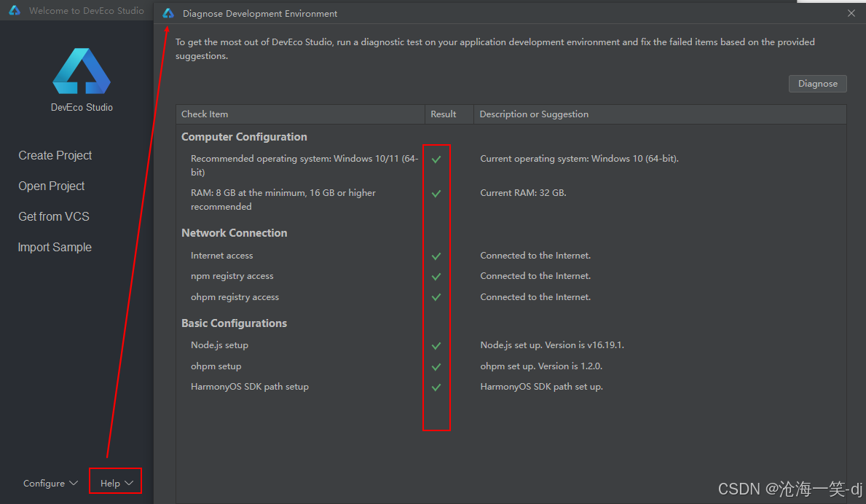Click DevEco icon in Welcome window title
This screenshot has width=866, height=504.
15,10
